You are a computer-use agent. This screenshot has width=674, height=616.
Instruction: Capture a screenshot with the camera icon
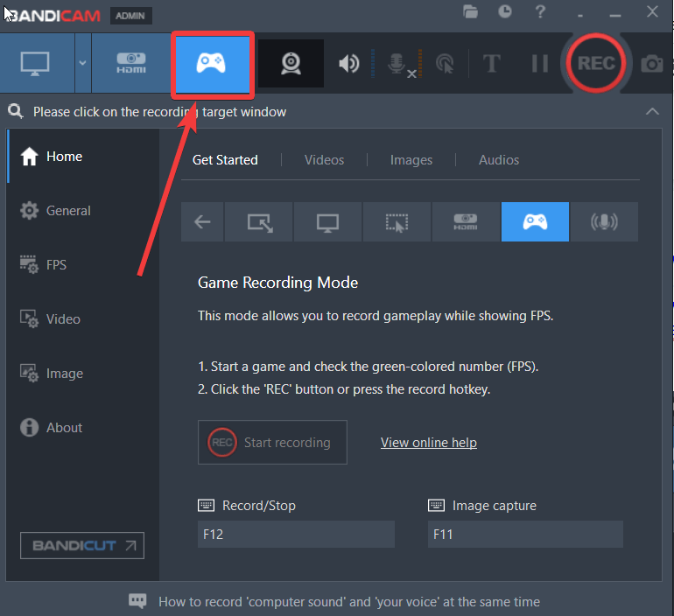coord(651,64)
